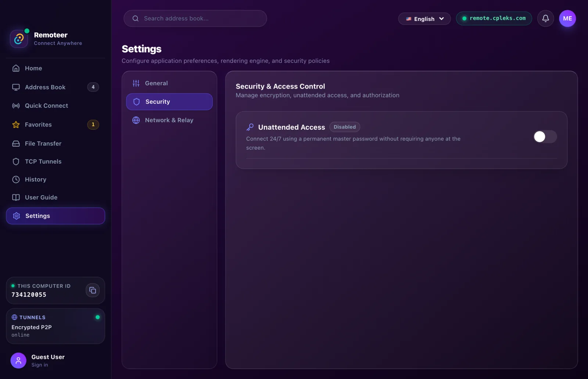Enable the Unattended Access toggle
Image resolution: width=588 pixels, height=379 pixels.
tap(545, 137)
